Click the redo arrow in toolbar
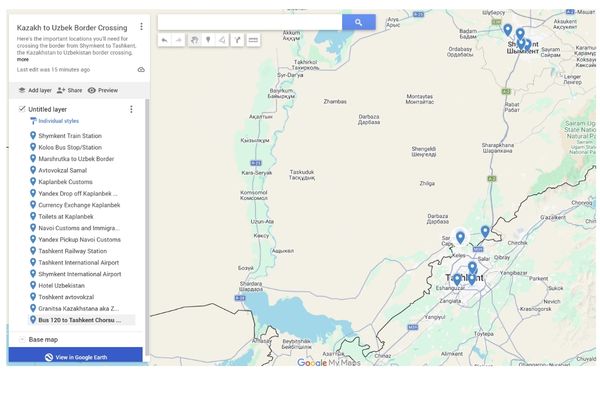600x400 pixels. pyautogui.click(x=179, y=40)
